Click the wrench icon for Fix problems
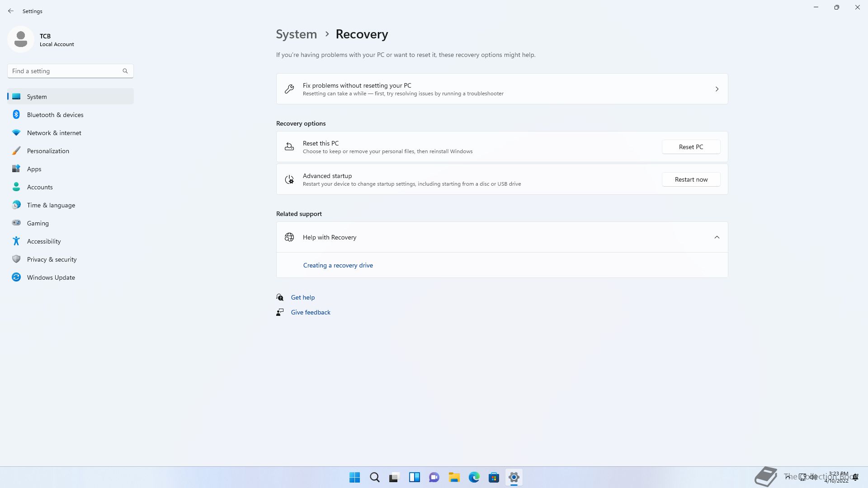 tap(289, 89)
